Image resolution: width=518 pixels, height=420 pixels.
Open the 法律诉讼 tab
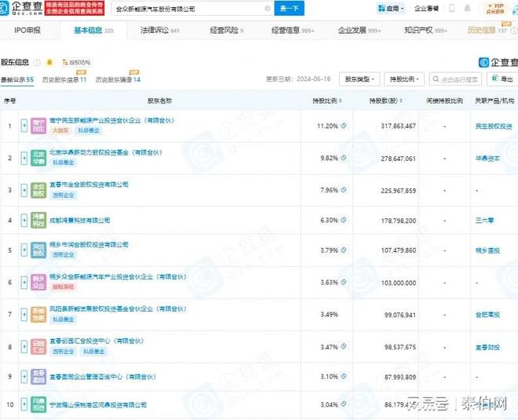[160, 31]
